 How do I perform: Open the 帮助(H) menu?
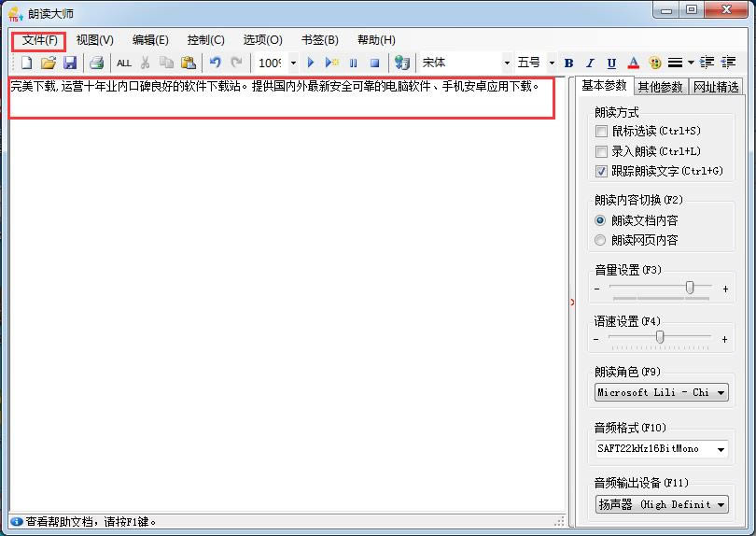[x=376, y=40]
